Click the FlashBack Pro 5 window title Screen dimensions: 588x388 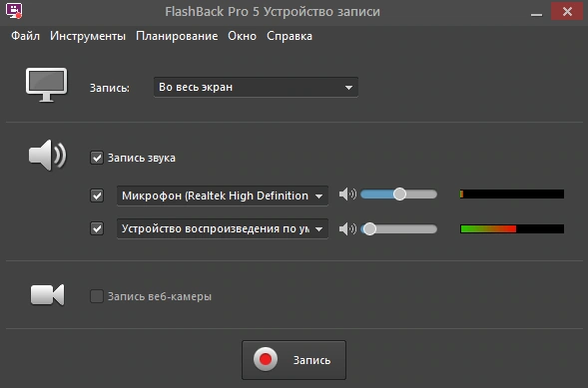[273, 12]
